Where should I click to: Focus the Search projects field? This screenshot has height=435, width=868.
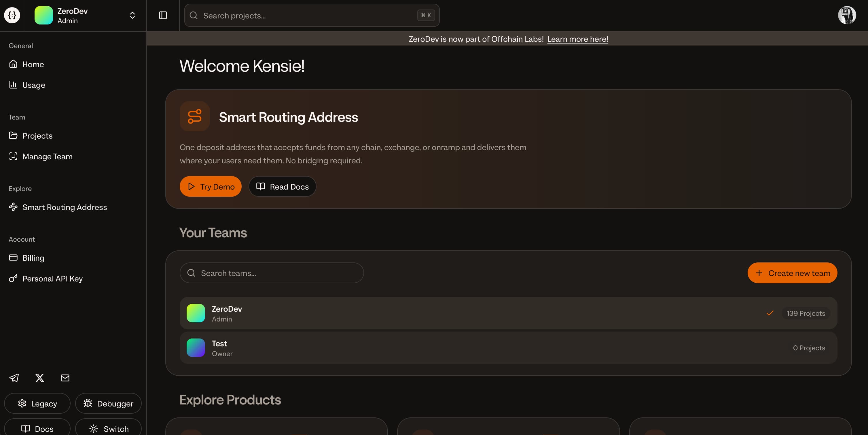(312, 16)
